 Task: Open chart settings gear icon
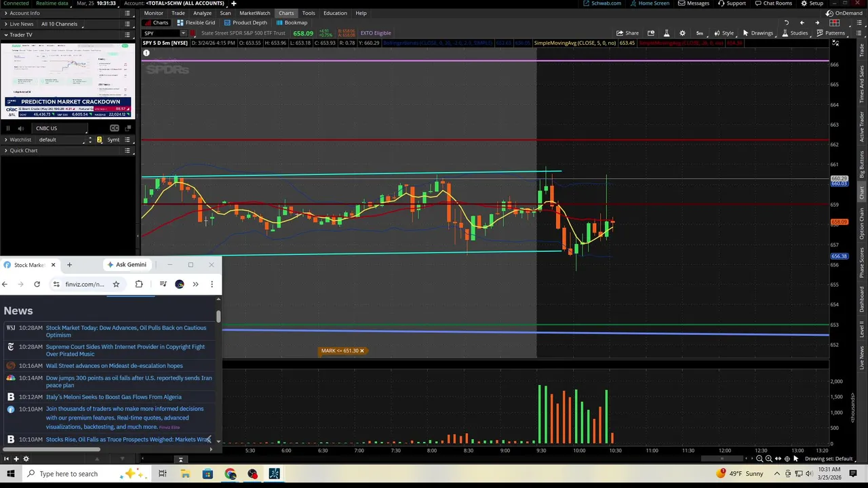pos(682,33)
